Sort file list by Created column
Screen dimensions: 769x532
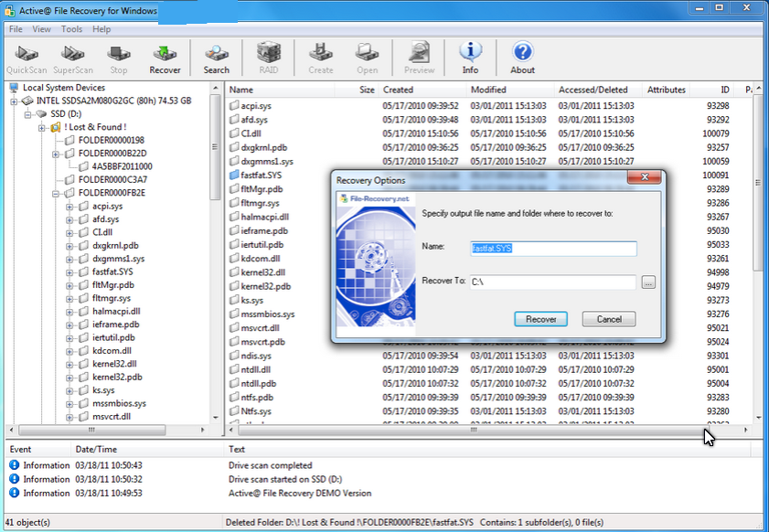click(422, 90)
